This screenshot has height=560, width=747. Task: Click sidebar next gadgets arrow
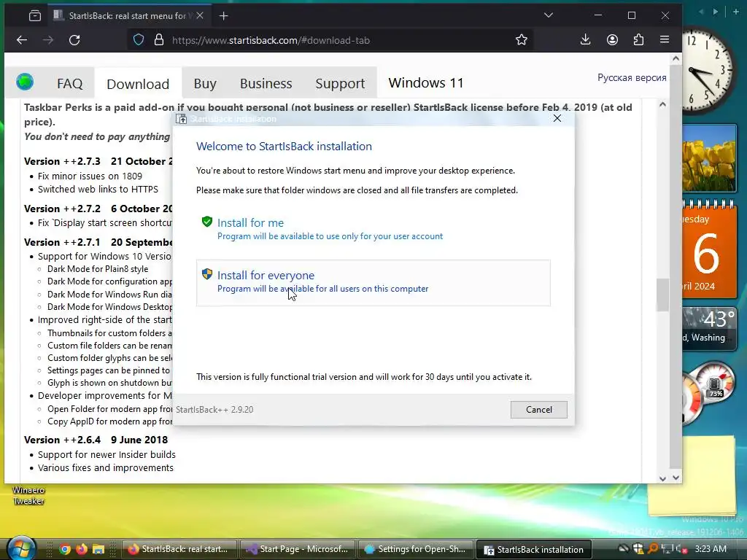[715, 12]
